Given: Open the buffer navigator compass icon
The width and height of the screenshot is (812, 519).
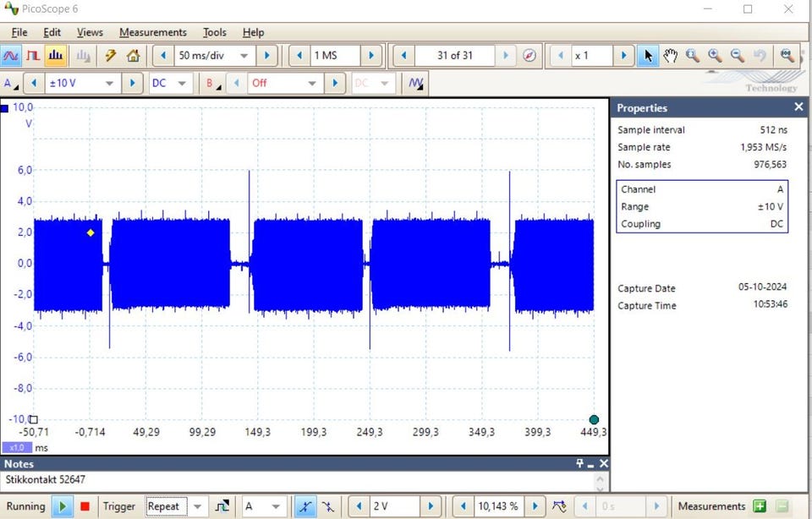Looking at the screenshot, I should tap(529, 56).
